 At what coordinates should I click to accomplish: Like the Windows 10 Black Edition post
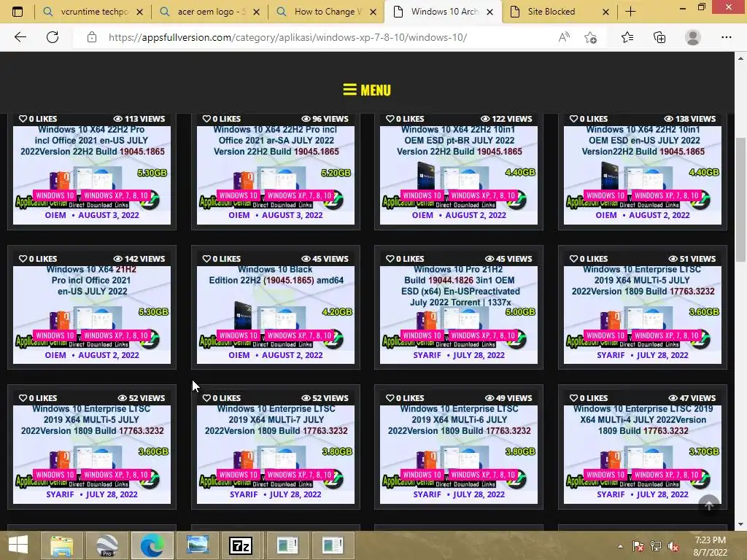click(222, 259)
